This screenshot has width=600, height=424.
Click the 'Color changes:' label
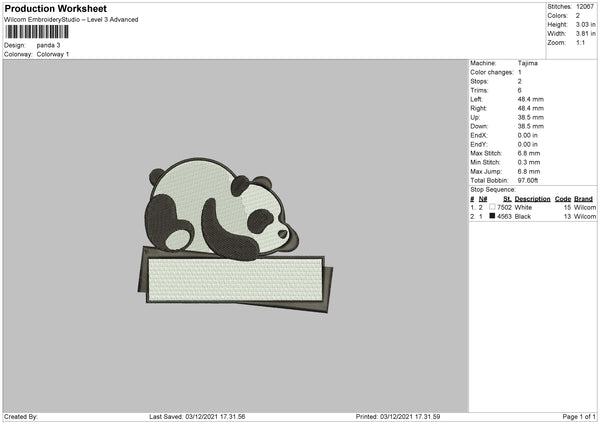click(492, 72)
